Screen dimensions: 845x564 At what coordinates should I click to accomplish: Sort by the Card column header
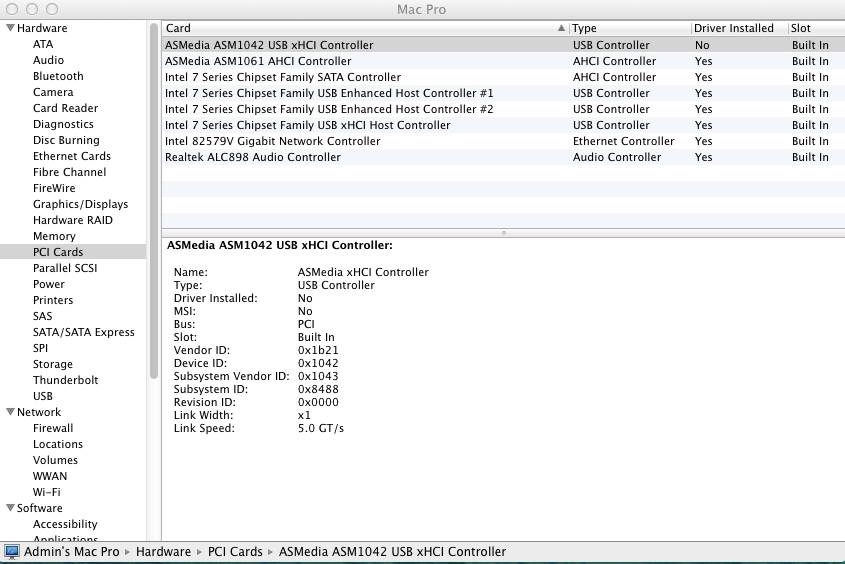click(365, 28)
